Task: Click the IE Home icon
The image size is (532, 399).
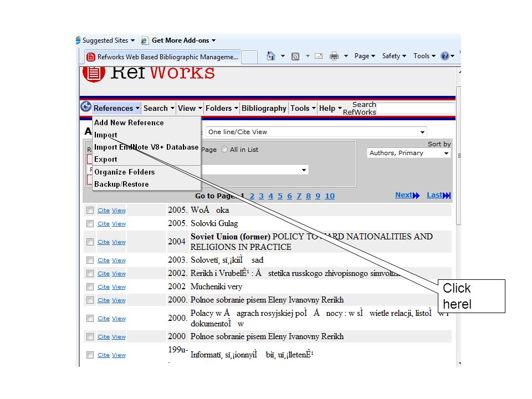Action: 271,56
